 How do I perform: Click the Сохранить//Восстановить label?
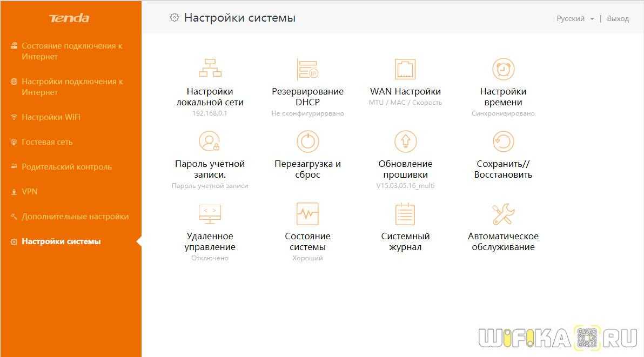[503, 169]
